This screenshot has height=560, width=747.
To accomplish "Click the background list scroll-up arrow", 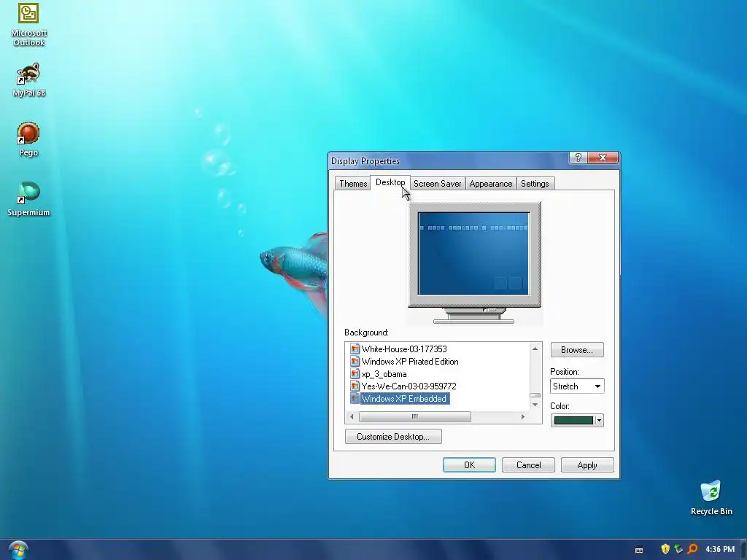I will (535, 349).
